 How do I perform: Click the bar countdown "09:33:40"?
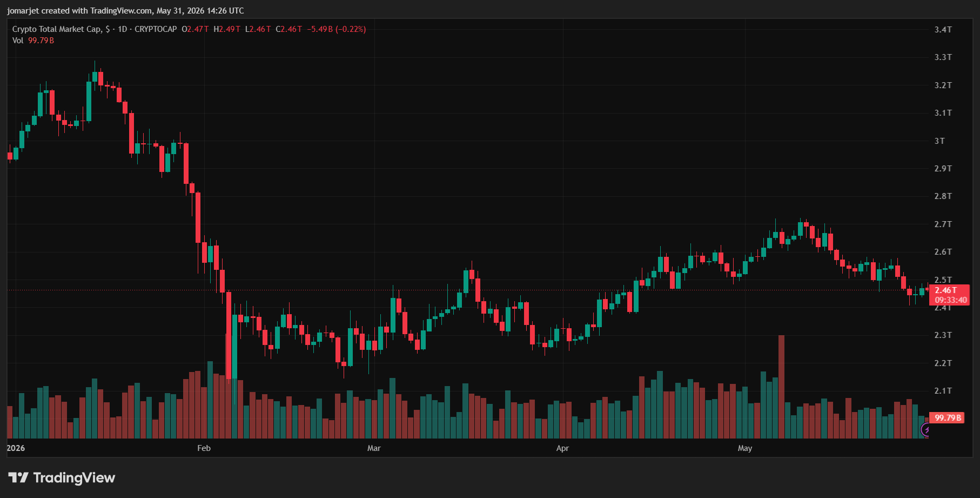coord(951,300)
